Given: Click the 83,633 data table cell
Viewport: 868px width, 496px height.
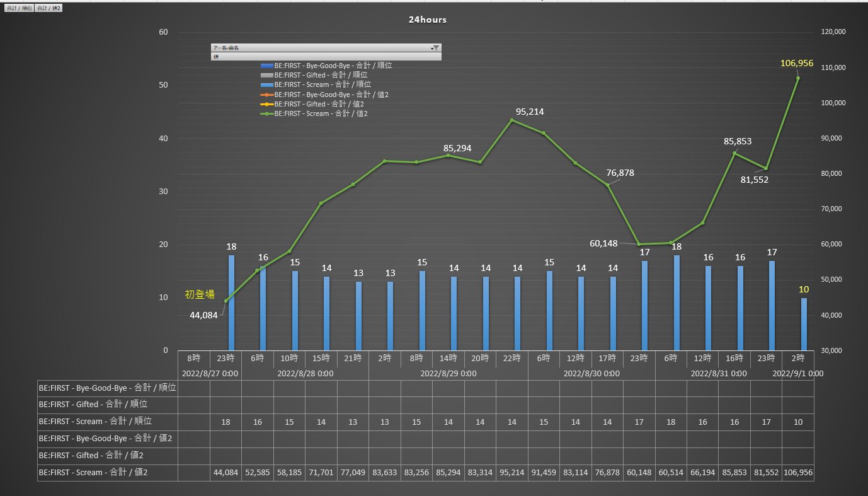Looking at the screenshot, I should [x=385, y=472].
